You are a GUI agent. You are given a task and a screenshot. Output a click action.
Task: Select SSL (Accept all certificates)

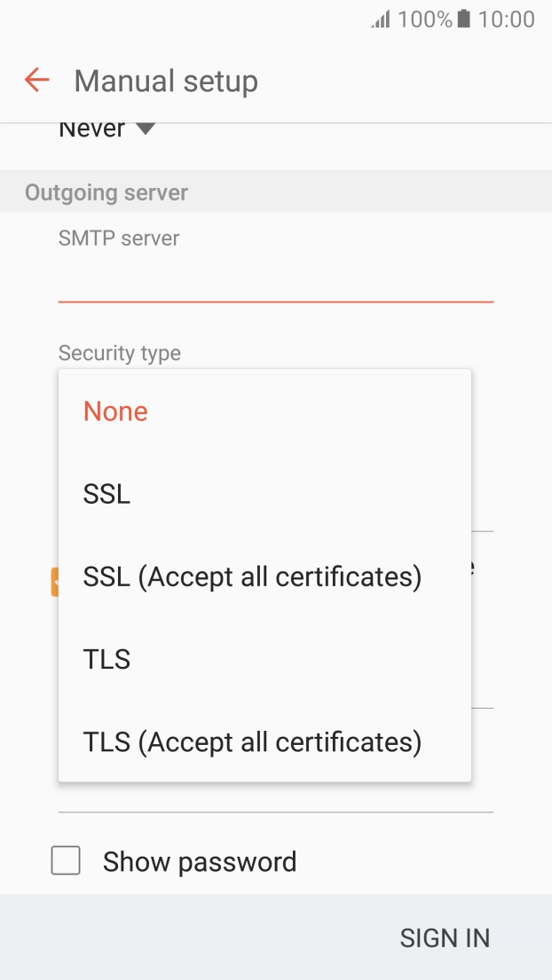click(252, 576)
